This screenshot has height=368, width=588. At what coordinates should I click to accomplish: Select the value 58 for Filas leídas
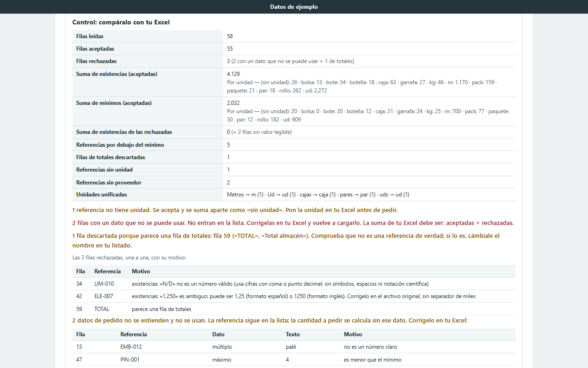230,36
